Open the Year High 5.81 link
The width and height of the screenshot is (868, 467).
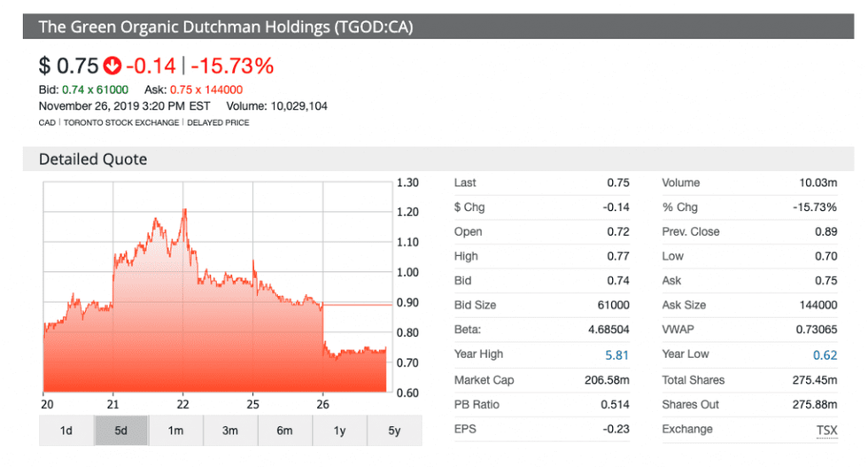[616, 355]
